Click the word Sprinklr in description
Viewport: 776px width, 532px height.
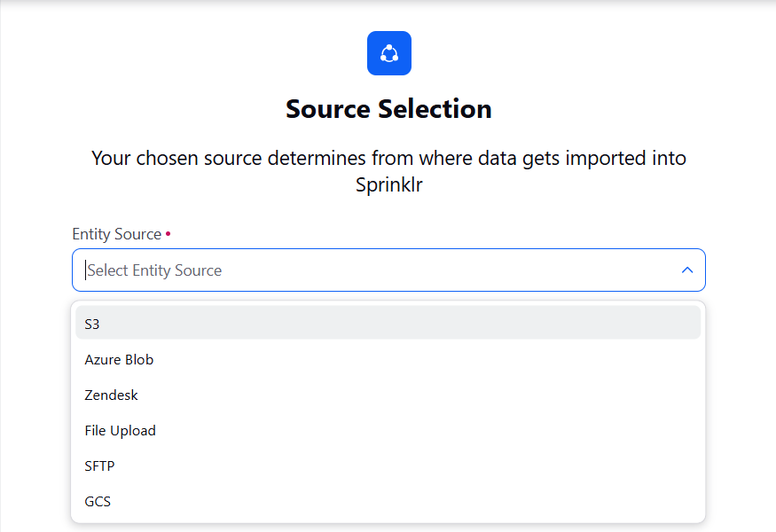(x=389, y=184)
